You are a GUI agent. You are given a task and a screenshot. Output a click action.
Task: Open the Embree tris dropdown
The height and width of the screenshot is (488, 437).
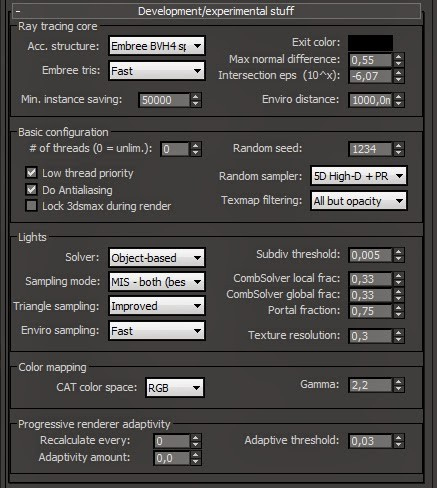coord(157,71)
